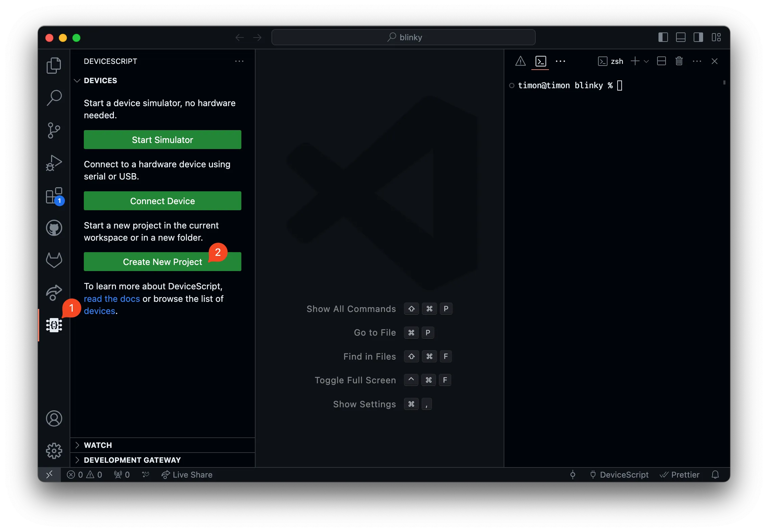This screenshot has height=532, width=768.
Task: Open the Source Control view
Action: point(54,130)
